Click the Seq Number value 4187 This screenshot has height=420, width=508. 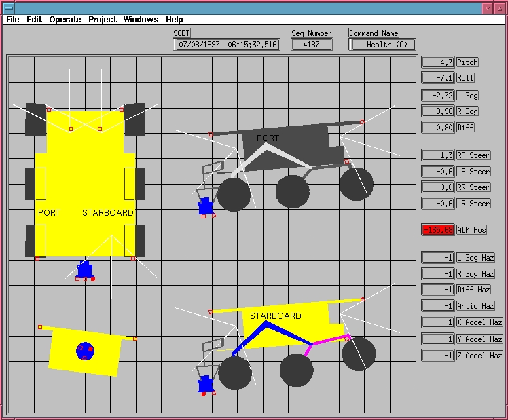pyautogui.click(x=312, y=45)
